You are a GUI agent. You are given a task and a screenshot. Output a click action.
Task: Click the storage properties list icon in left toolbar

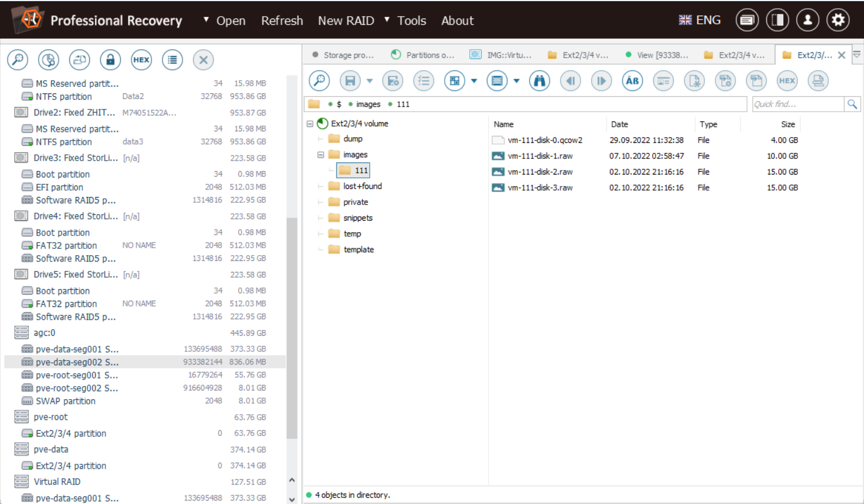(172, 60)
